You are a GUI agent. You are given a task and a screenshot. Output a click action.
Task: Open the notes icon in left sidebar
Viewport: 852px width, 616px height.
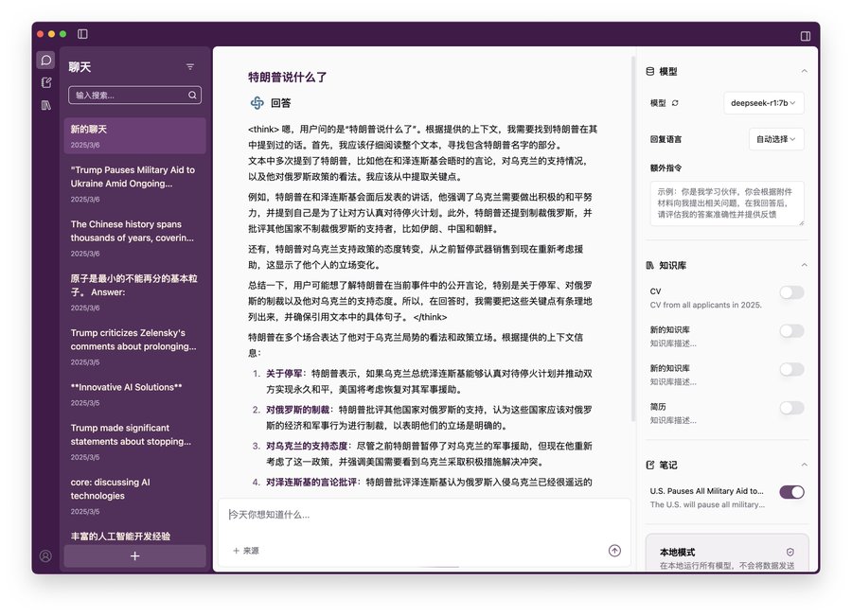point(45,83)
